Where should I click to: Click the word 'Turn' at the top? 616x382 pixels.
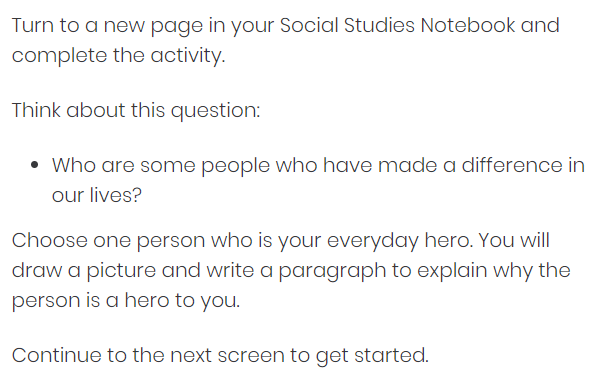click(33, 26)
